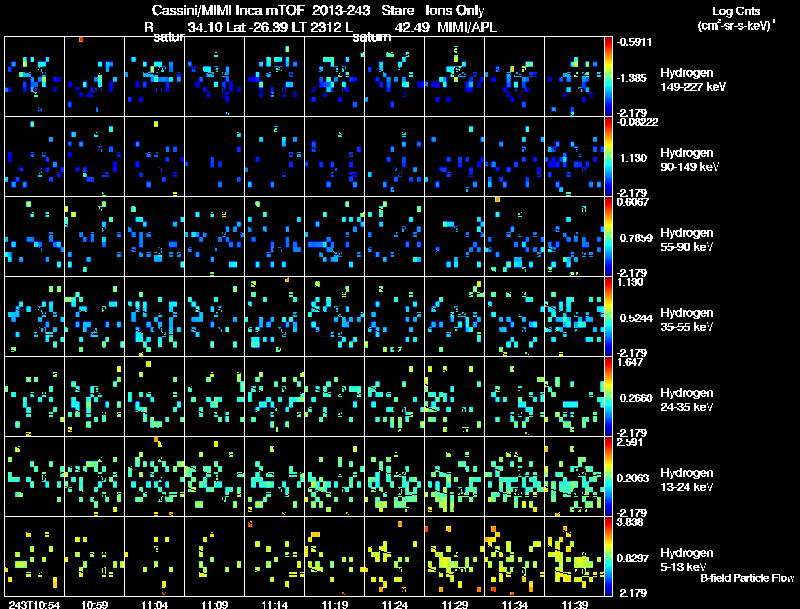Click the '11:14' time axis label

pyautogui.click(x=274, y=604)
